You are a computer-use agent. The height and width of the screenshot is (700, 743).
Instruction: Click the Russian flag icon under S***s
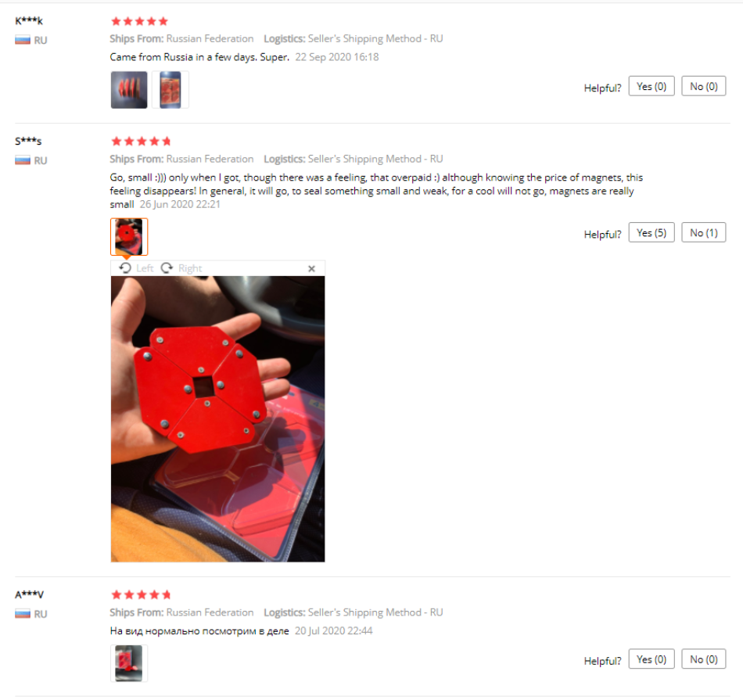click(x=22, y=160)
